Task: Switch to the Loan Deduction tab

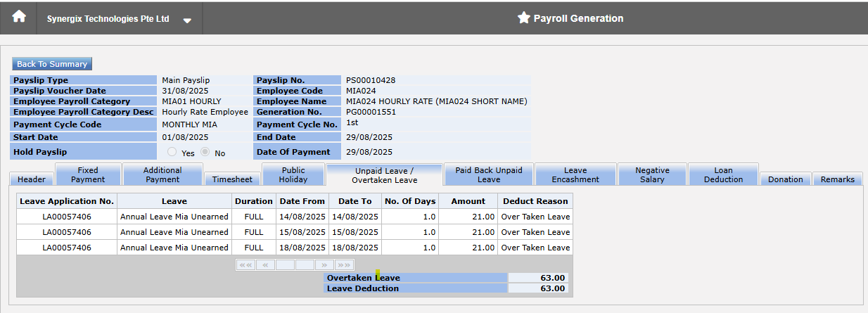Action: (723, 174)
